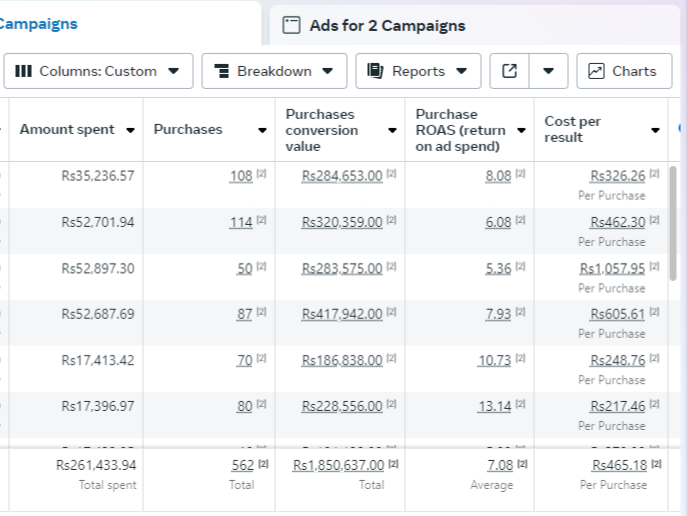
Task: Select the Campaigns tab
Action: click(x=40, y=23)
